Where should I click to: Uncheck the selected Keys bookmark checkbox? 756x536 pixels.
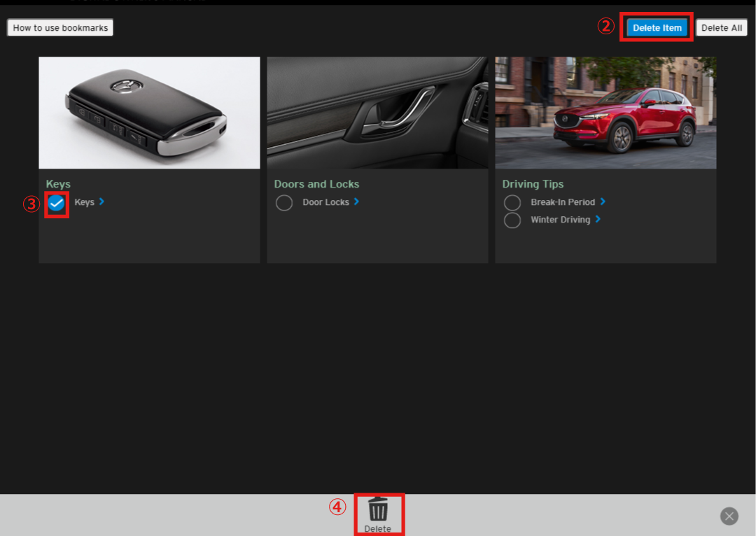point(57,204)
